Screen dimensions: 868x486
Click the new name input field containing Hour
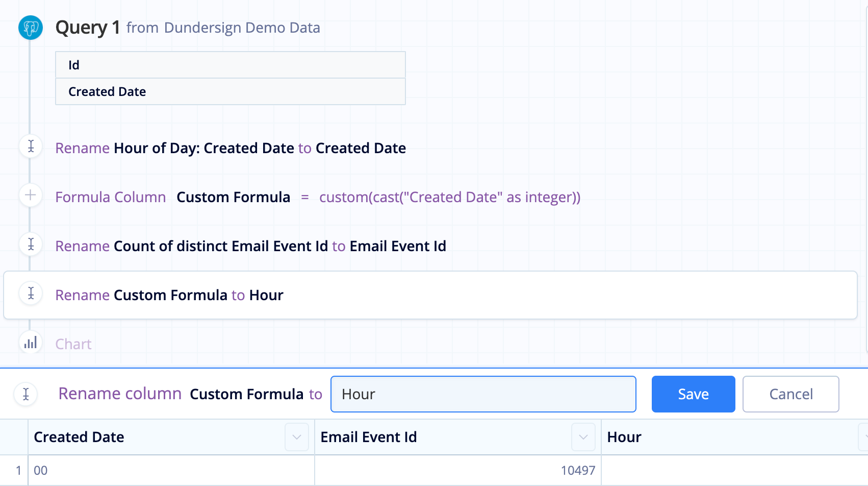pos(483,394)
